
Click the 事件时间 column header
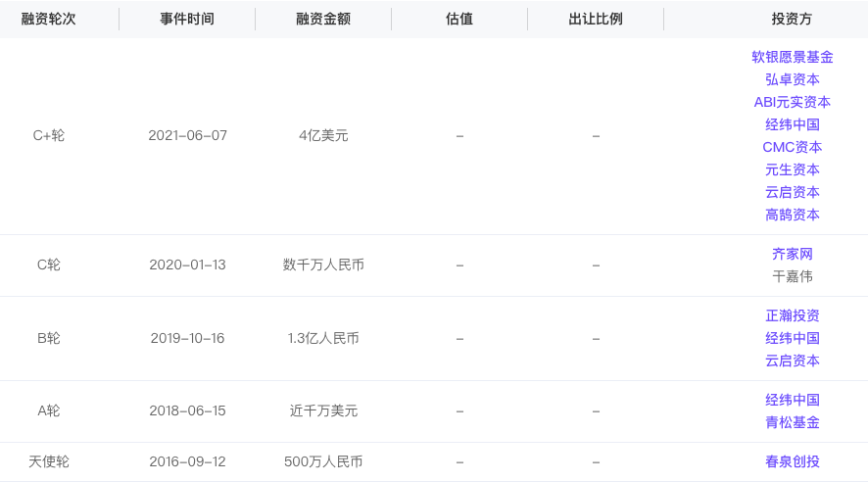pyautogui.click(x=187, y=19)
